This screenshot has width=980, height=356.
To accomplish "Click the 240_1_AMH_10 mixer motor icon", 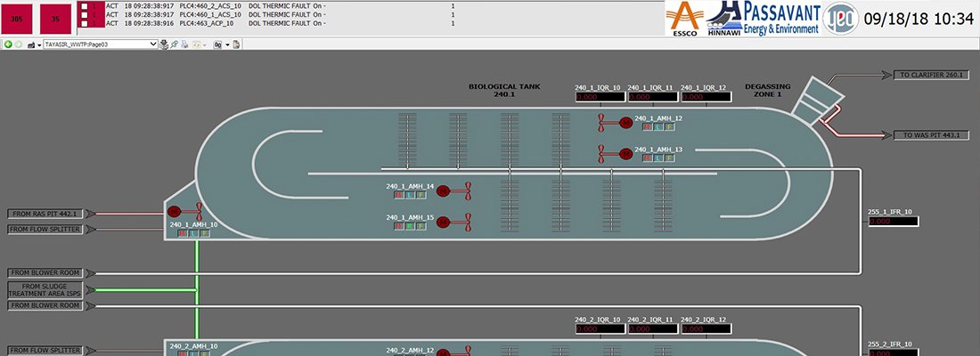I will click(175, 212).
